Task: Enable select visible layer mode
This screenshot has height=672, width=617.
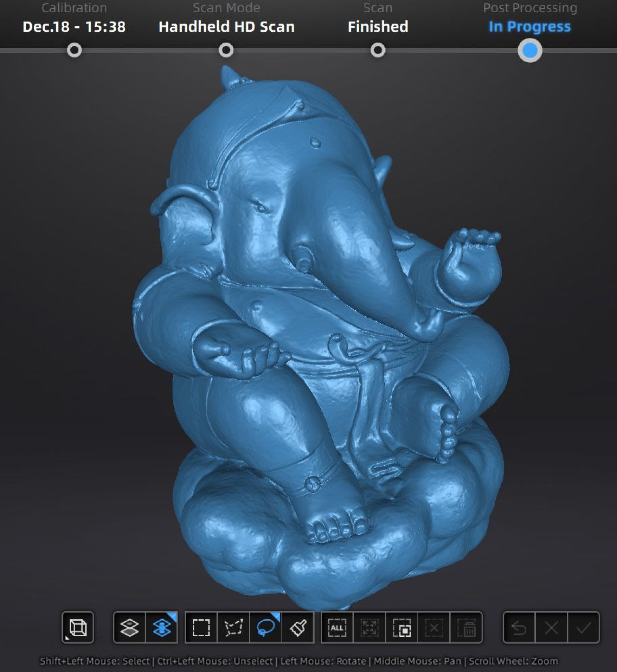Action: click(130, 627)
